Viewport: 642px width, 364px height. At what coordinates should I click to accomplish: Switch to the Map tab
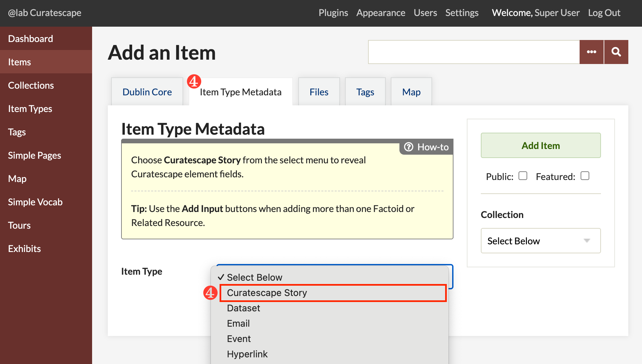411,92
